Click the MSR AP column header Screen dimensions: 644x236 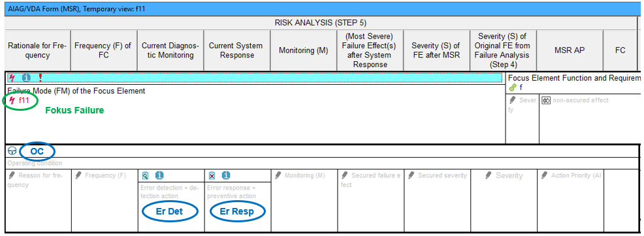pyautogui.click(x=570, y=50)
